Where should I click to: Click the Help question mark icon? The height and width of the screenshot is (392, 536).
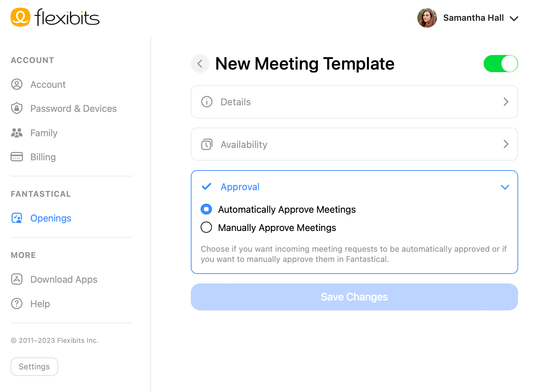pos(17,303)
